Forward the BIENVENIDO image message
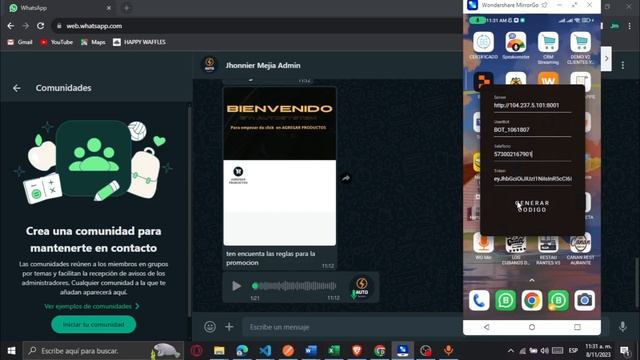Image resolution: width=640 pixels, height=360 pixels. (346, 178)
